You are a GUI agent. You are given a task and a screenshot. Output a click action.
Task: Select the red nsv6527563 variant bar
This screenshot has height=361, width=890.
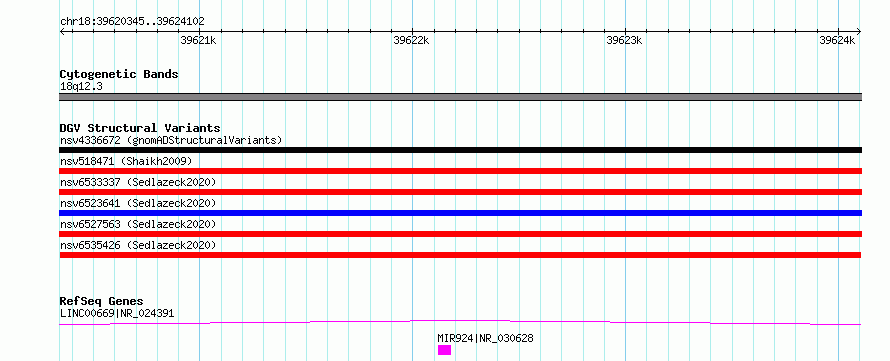point(460,234)
